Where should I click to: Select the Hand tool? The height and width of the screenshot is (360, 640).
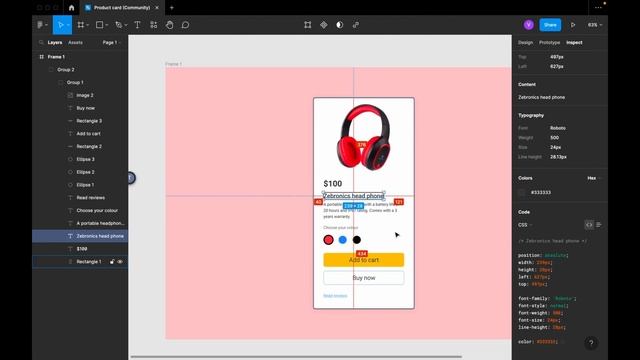(x=169, y=25)
